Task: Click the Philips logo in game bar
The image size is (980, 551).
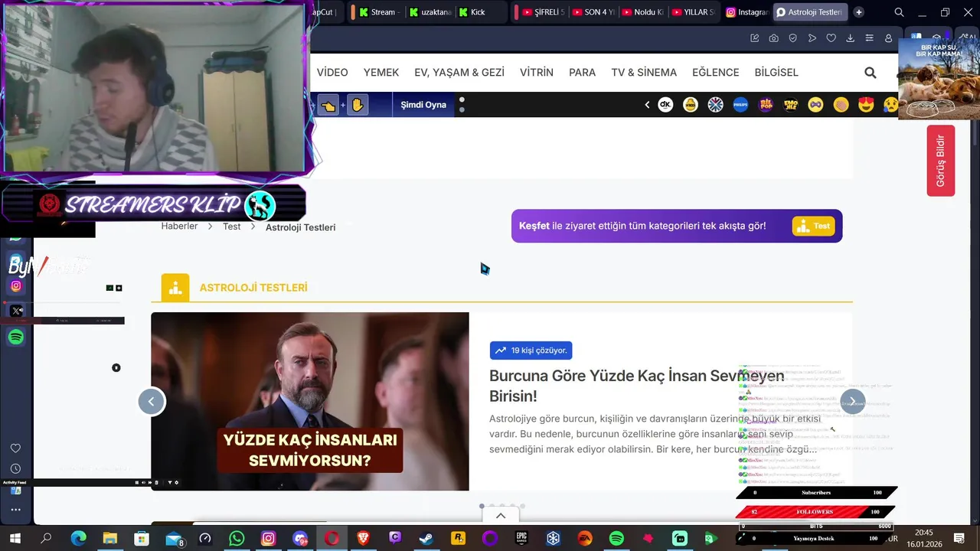Action: (740, 105)
